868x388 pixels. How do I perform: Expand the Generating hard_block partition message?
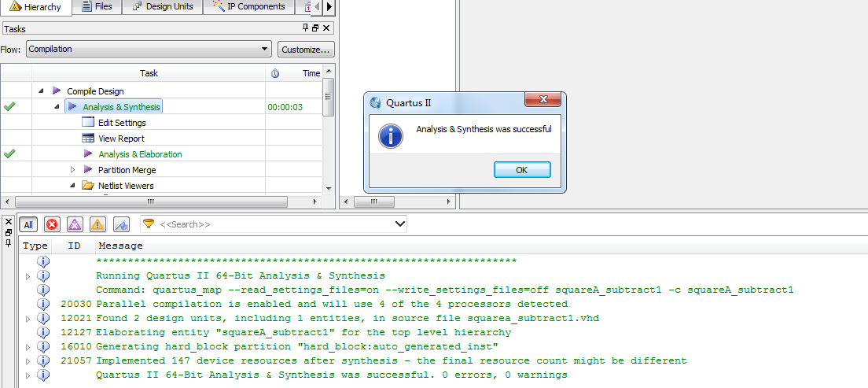coord(28,347)
